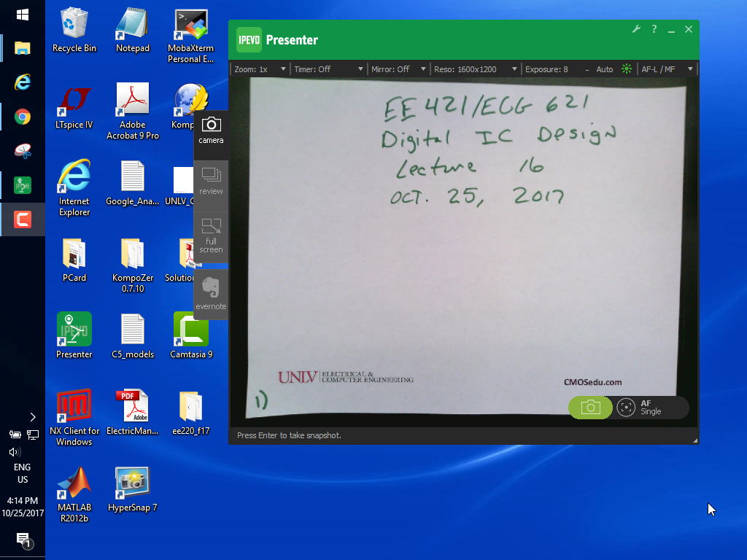Decrease exposure with minus button
The width and height of the screenshot is (747, 560).
click(x=587, y=69)
